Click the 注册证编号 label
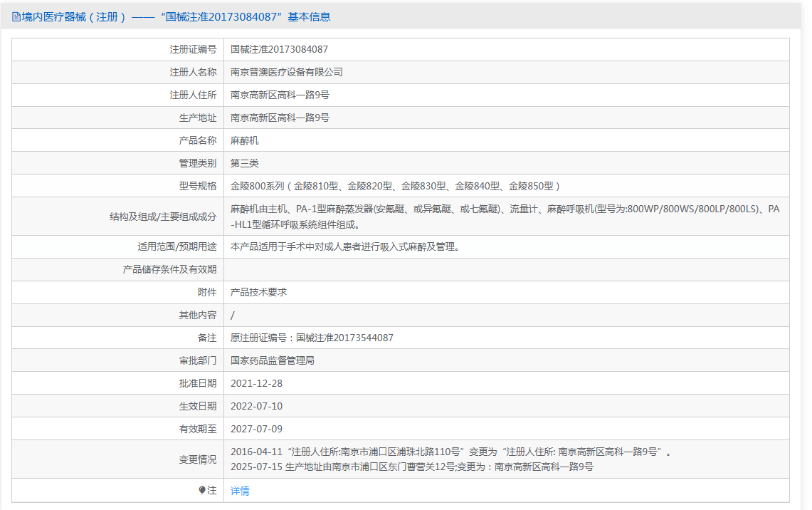812x510 pixels. [193, 49]
